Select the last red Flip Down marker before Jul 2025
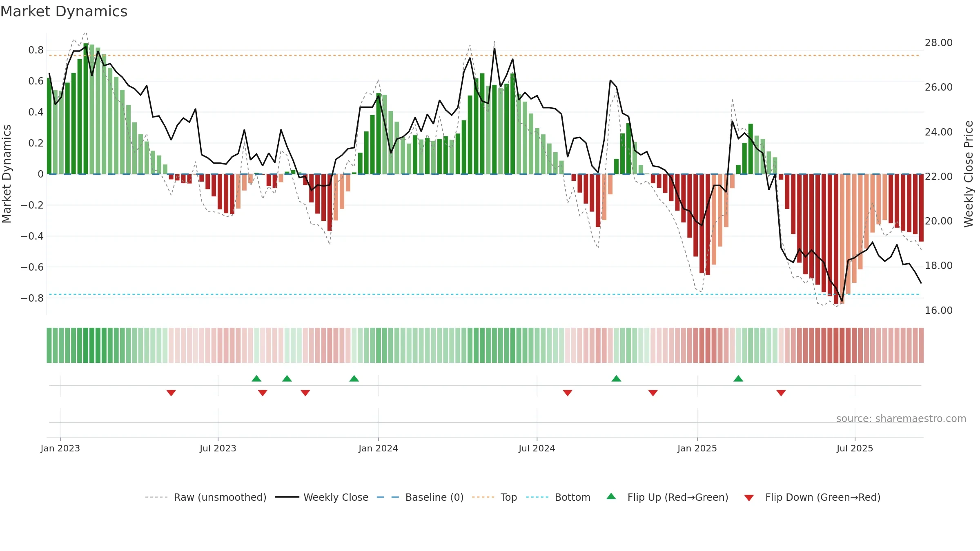 pyautogui.click(x=781, y=393)
